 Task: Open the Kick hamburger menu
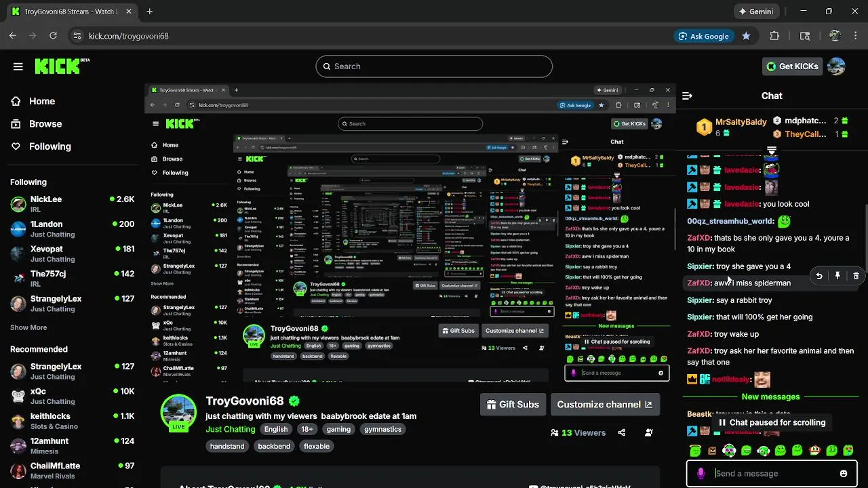point(18,66)
